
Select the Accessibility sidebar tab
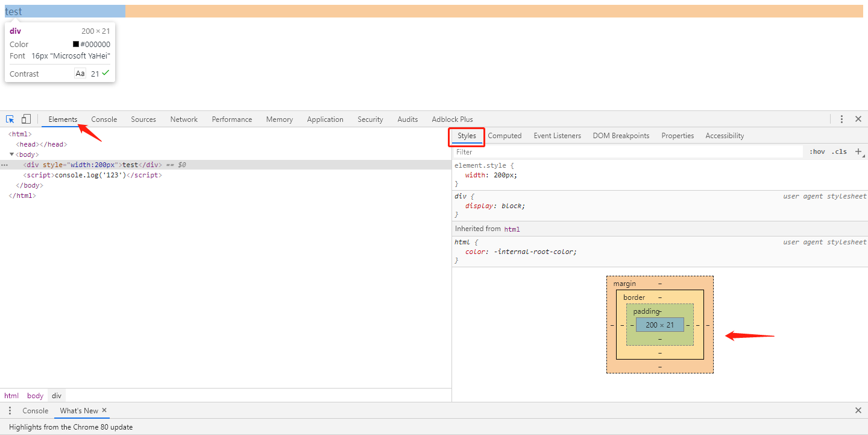(x=725, y=136)
